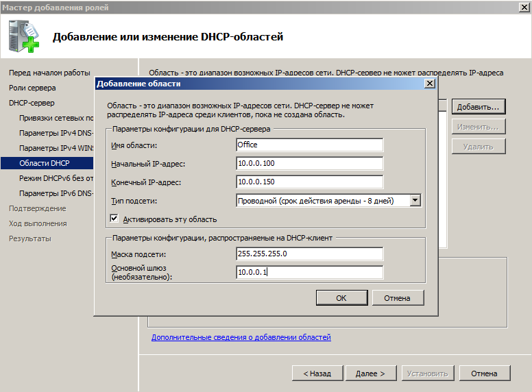Screen dimensions: 532x392
Task: Close the 'Добавление области' dialog
Action: (430, 84)
